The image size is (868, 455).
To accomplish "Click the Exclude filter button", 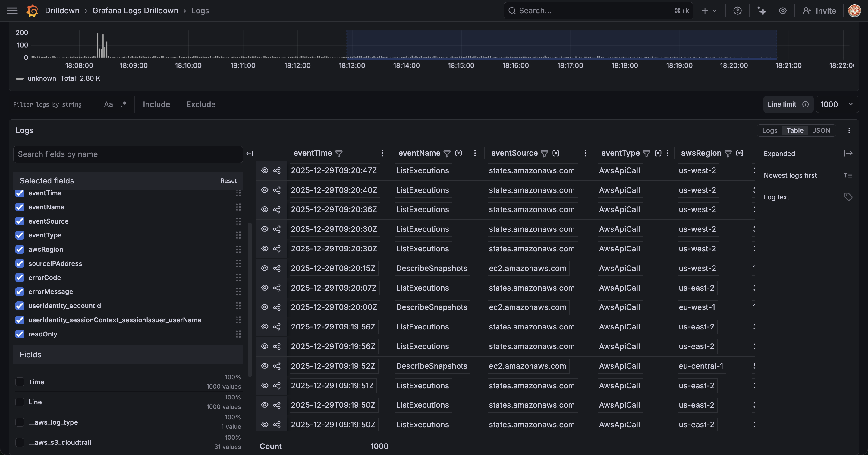I will click(x=201, y=105).
